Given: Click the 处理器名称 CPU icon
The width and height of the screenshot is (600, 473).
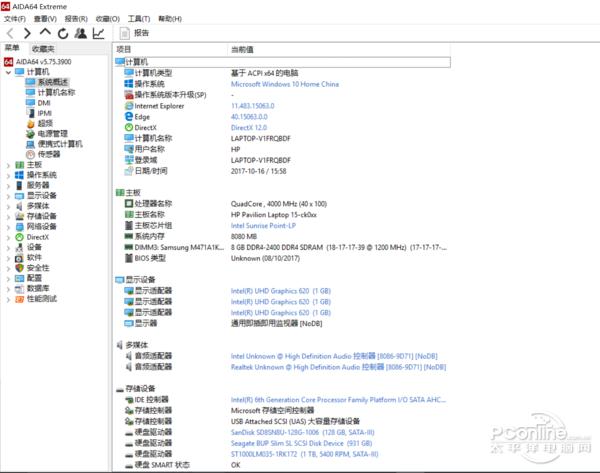Looking at the screenshot, I should [x=129, y=204].
